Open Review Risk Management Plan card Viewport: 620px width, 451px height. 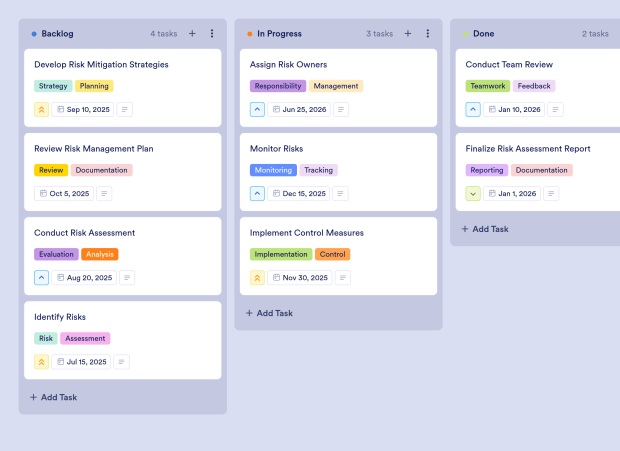tap(94, 149)
